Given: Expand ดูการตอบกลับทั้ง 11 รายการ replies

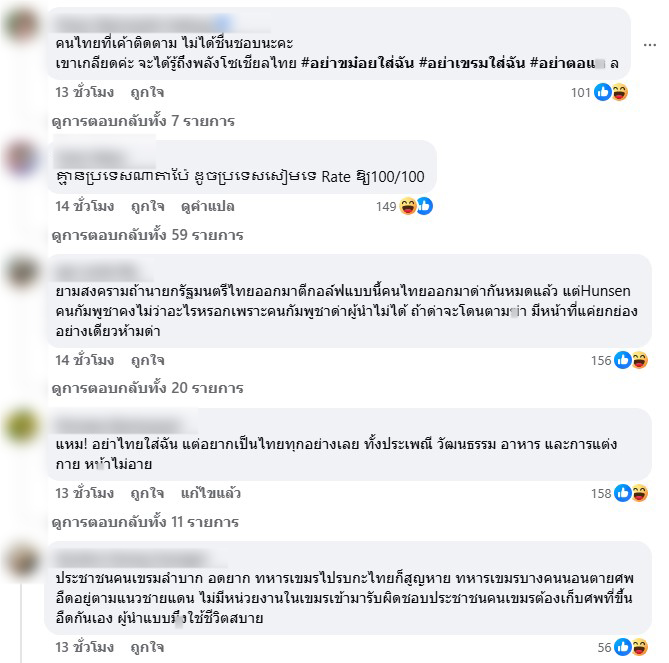Looking at the screenshot, I should [x=145, y=522].
